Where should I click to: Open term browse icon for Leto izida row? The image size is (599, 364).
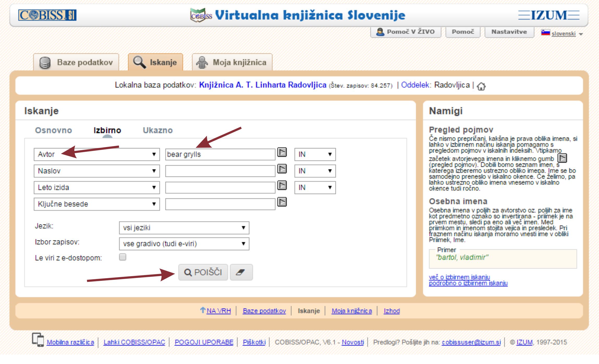(x=282, y=185)
